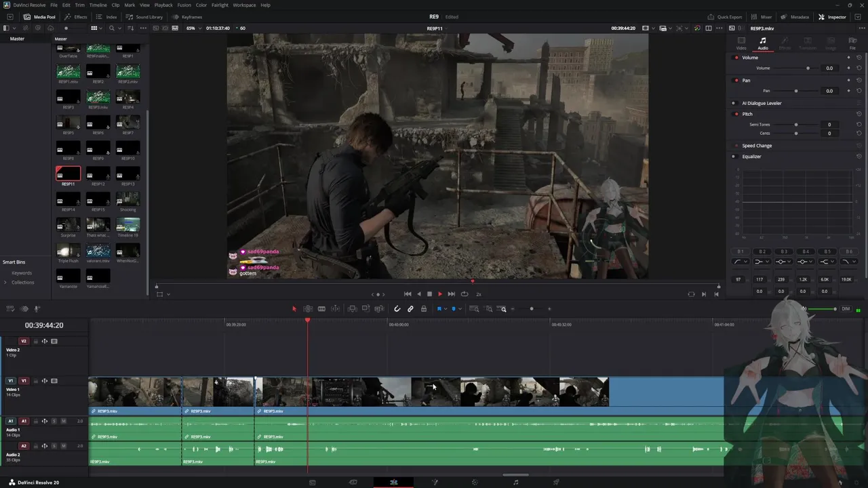Click the Overwrite Clip toolbar icon
This screenshot has width=868, height=488.
pyautogui.click(x=366, y=309)
